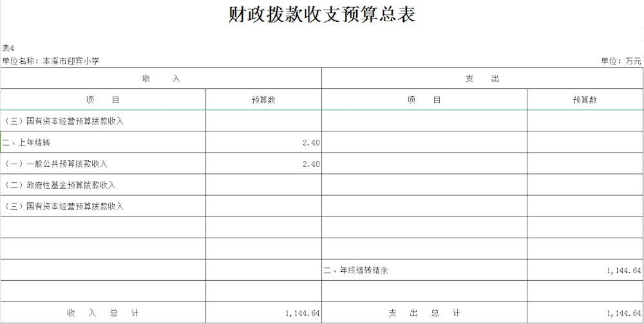Select the 单位名称：本溪市迎宾小学 cell
The height and width of the screenshot is (324, 644).
pos(51,61)
